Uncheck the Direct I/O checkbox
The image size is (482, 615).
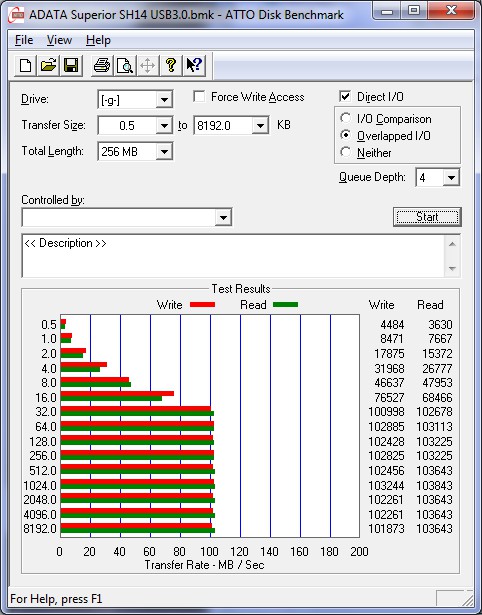(345, 96)
